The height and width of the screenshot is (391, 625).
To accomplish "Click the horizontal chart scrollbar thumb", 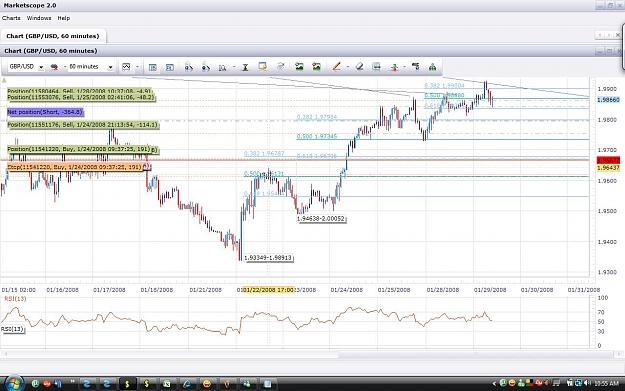I will pyautogui.click(x=476, y=354).
